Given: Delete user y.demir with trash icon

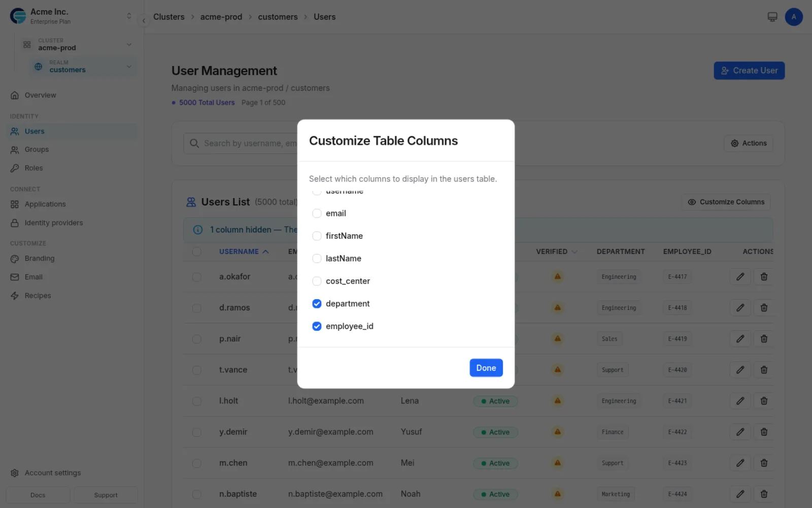Looking at the screenshot, I should coord(764,432).
